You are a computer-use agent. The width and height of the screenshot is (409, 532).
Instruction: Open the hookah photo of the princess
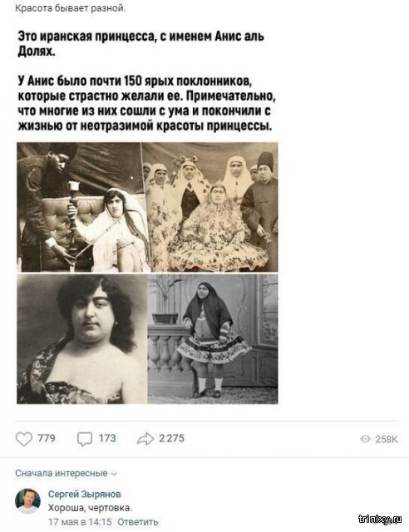coord(79,207)
